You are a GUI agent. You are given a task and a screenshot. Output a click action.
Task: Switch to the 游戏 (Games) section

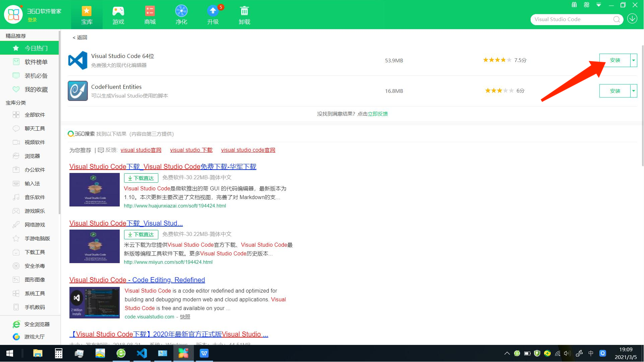(118, 14)
